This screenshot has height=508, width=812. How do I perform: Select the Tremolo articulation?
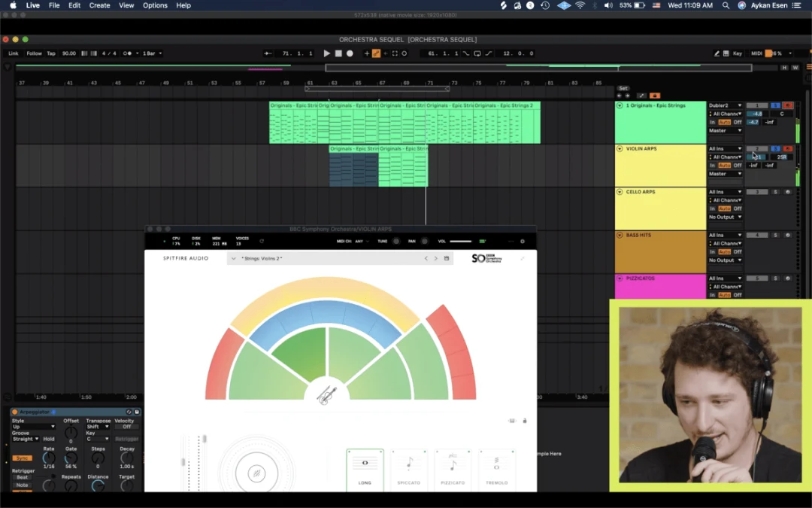point(497,469)
